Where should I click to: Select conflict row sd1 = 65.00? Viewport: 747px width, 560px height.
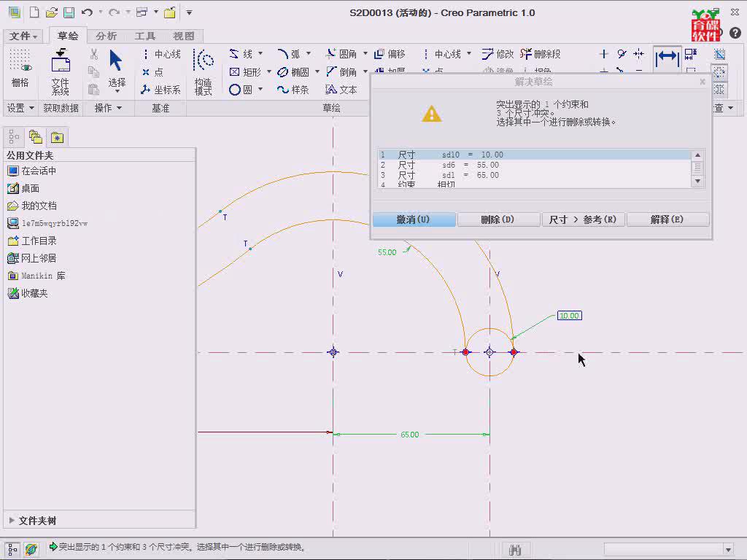click(534, 175)
